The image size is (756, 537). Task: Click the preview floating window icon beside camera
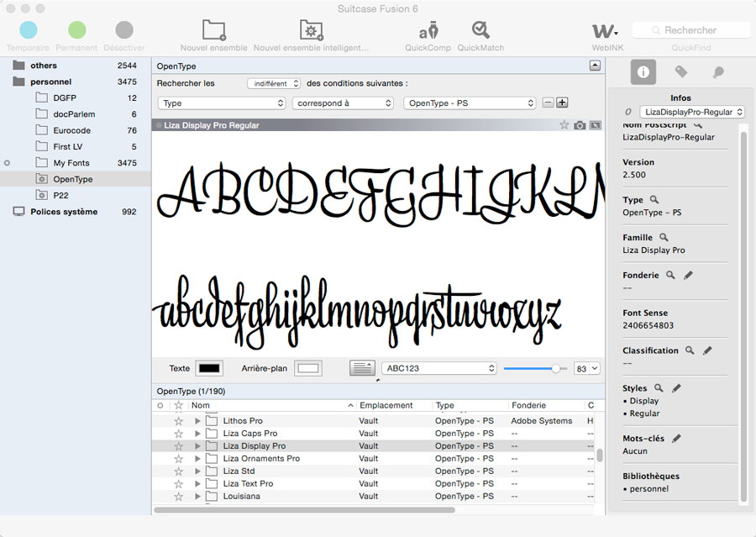(596, 125)
